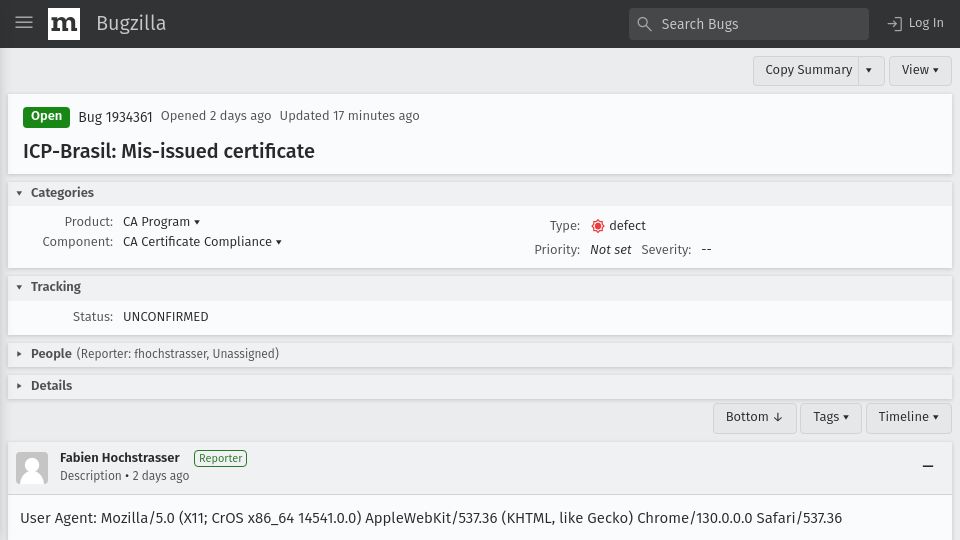960x540 pixels.
Task: Click 'Updated 17 minutes ago' text
Action: tap(350, 116)
